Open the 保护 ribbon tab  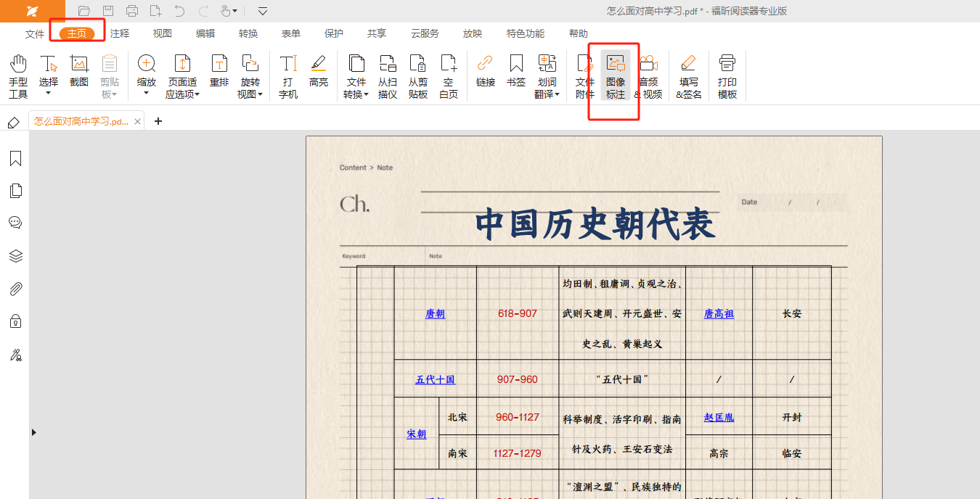pos(334,33)
